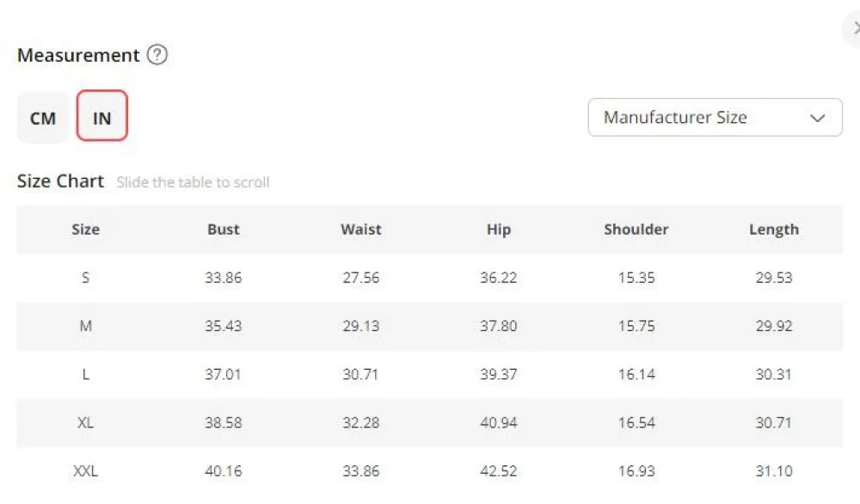Click the Bust column header
The width and height of the screenshot is (860, 504).
(224, 230)
